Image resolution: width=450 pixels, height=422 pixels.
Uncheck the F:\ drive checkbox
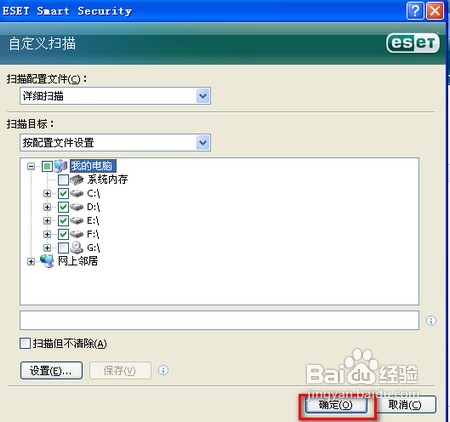[63, 234]
